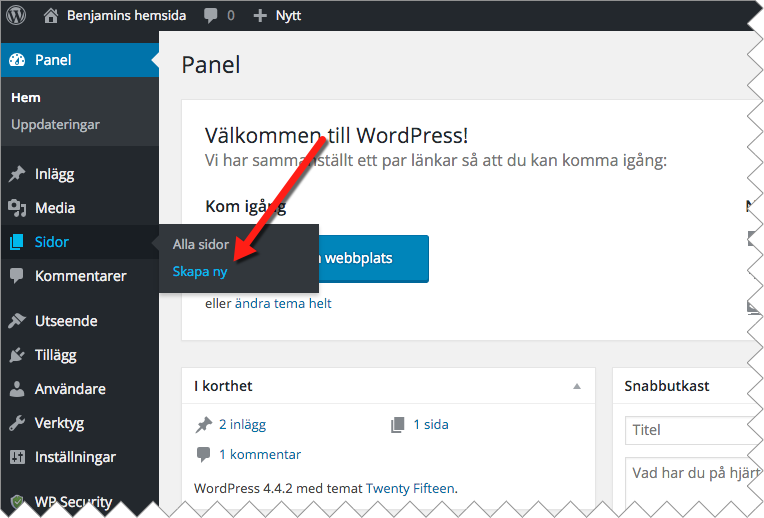Click the WordPress 4.4.2 med temat text

click(278, 488)
